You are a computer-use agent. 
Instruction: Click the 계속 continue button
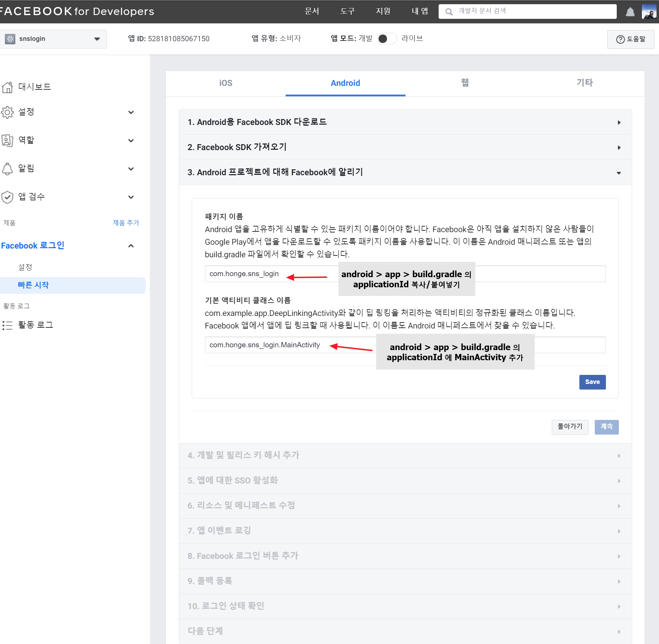pos(607,427)
